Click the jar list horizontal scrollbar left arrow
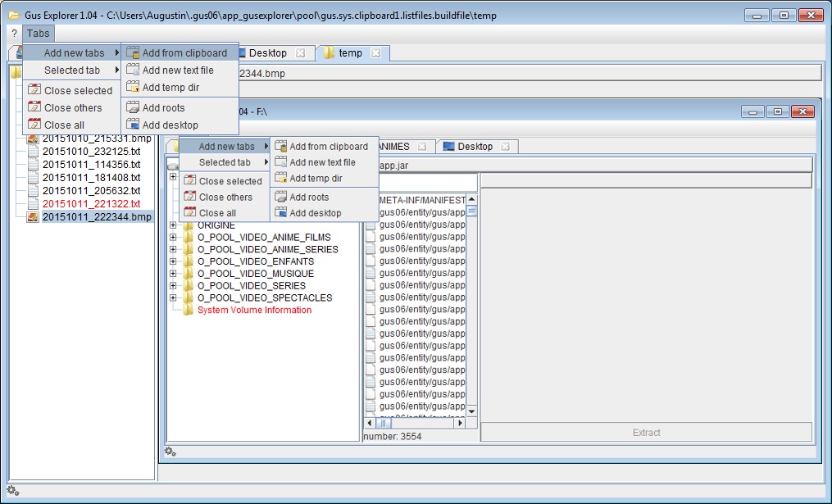Viewport: 832px width, 504px height. point(370,423)
